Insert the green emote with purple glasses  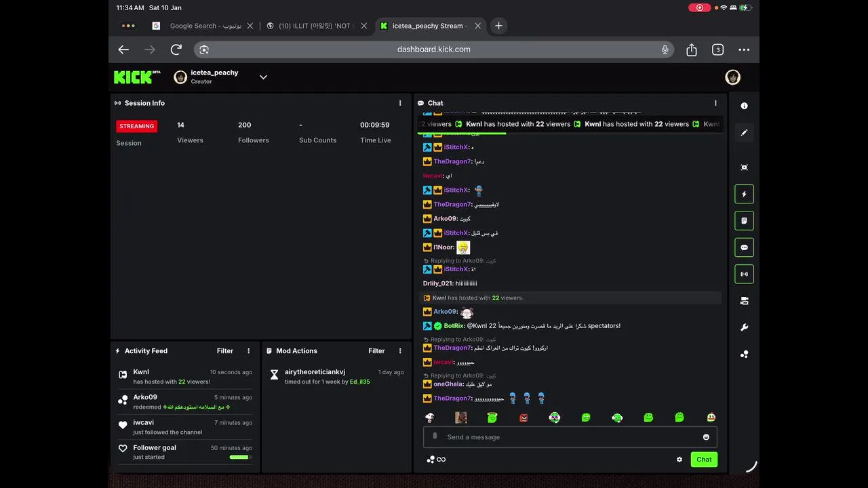pos(555,418)
